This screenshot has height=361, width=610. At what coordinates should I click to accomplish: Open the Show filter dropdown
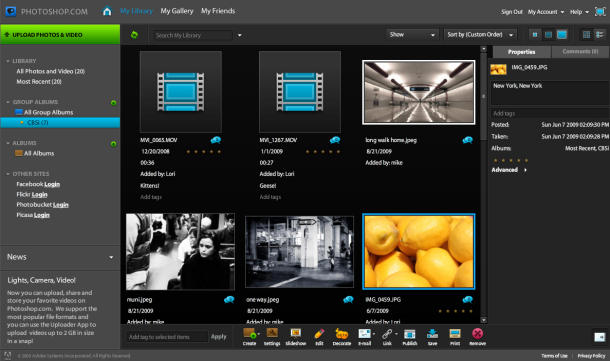coord(412,35)
